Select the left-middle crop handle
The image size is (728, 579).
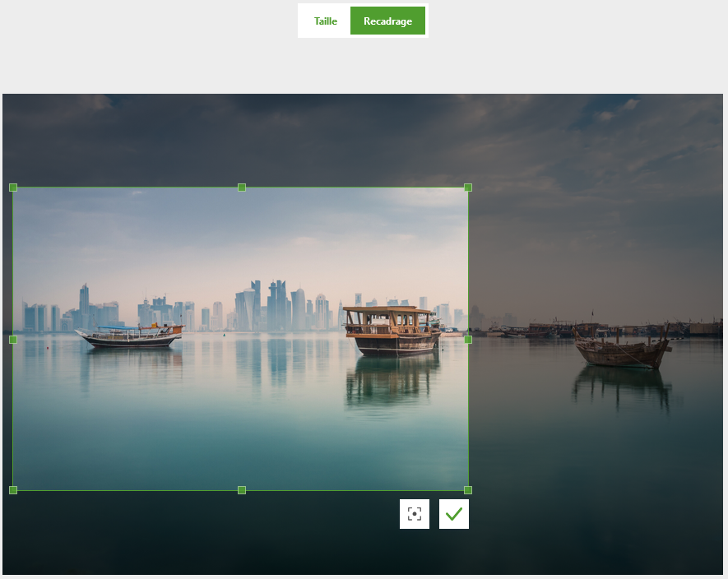13,340
